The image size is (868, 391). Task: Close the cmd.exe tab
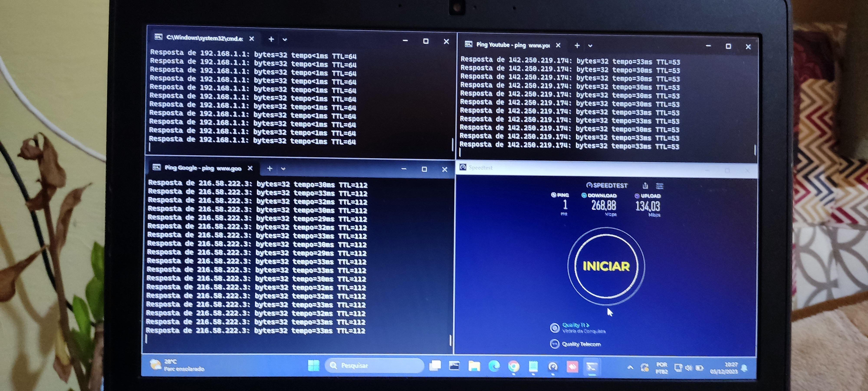[x=251, y=39]
